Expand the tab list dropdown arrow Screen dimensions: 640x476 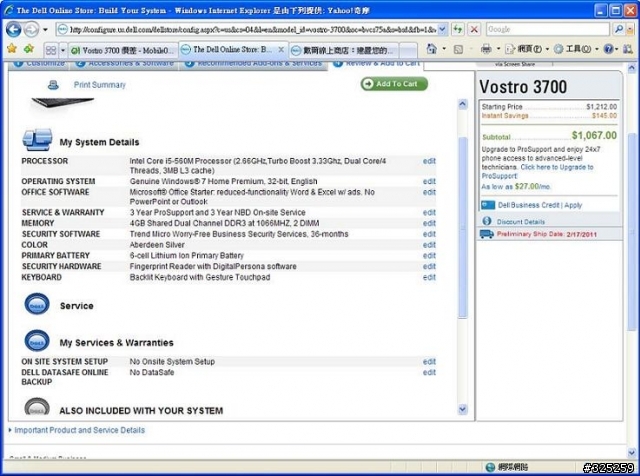[x=63, y=50]
